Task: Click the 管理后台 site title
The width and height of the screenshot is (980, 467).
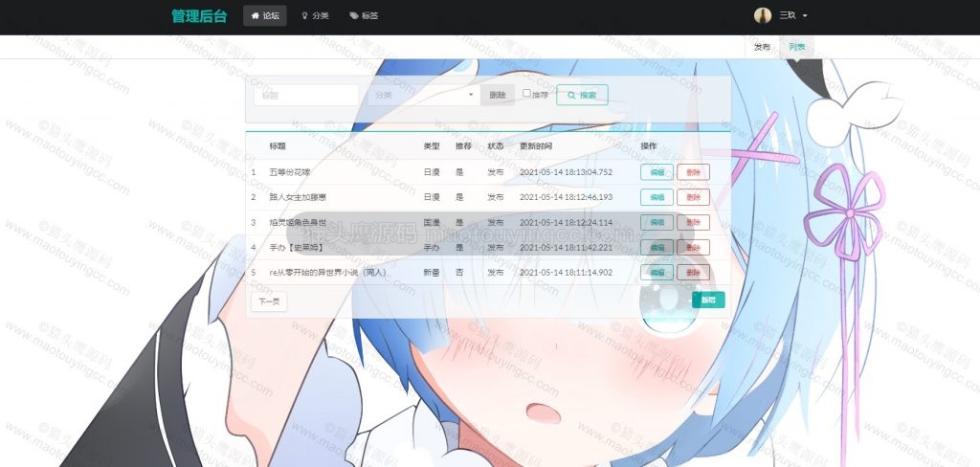Action: pyautogui.click(x=199, y=16)
